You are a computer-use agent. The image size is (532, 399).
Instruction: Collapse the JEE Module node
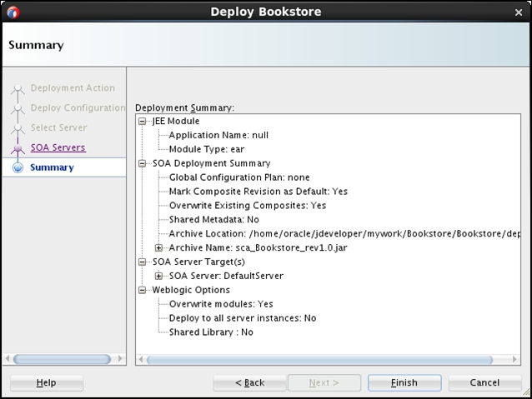[x=142, y=122]
